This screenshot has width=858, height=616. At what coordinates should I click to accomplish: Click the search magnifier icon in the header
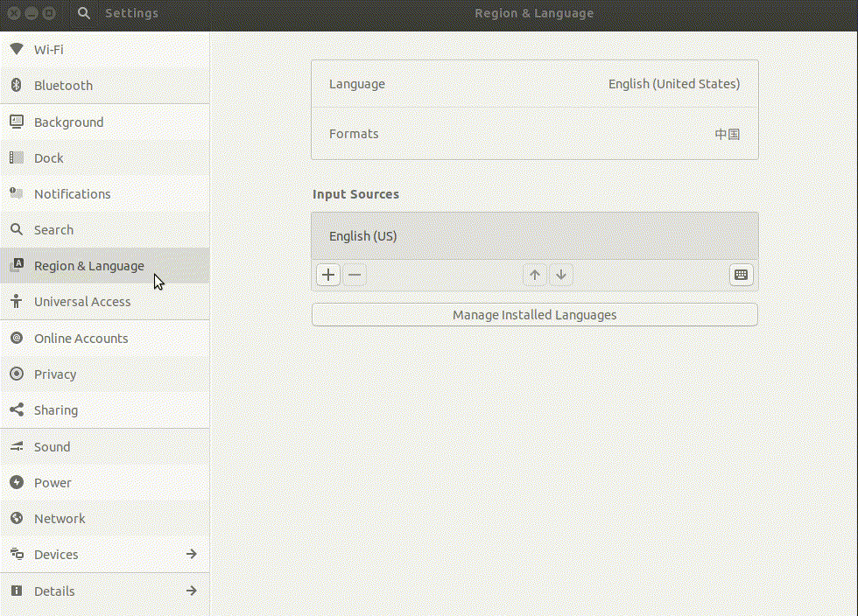tap(84, 13)
